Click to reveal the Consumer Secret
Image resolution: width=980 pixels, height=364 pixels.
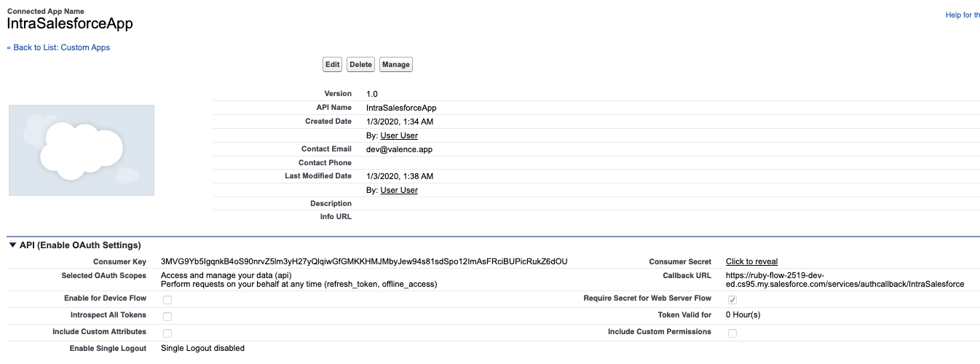[x=751, y=261]
